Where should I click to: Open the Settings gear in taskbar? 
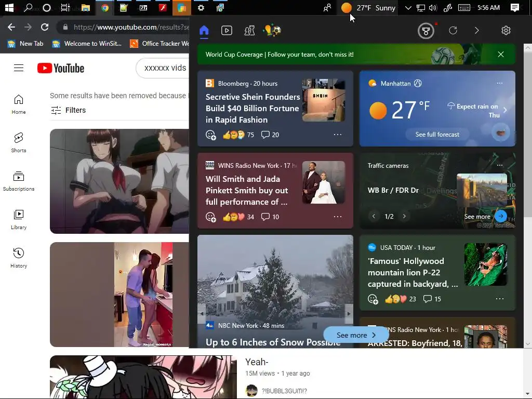coord(201,7)
